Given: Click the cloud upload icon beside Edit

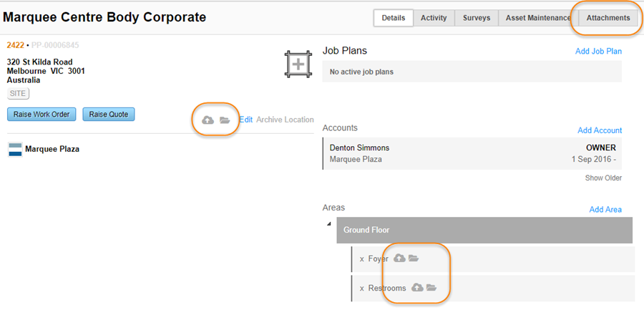Looking at the screenshot, I should 208,120.
